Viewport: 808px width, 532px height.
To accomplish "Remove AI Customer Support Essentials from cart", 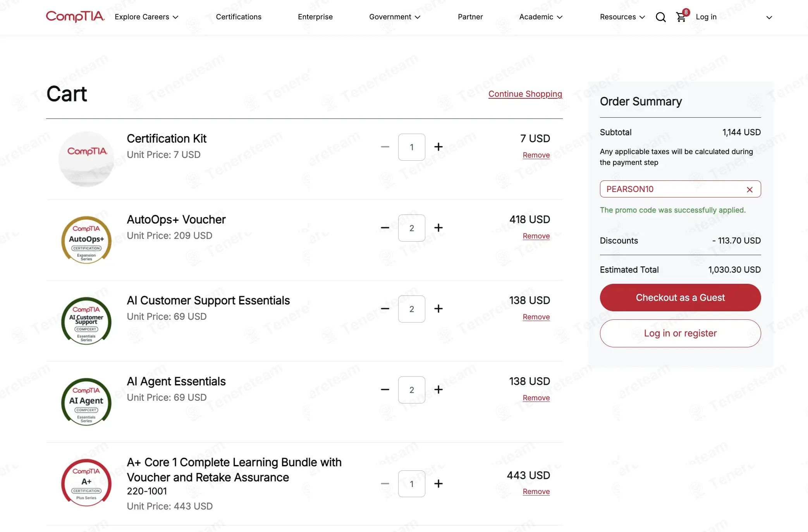I will pos(536,317).
